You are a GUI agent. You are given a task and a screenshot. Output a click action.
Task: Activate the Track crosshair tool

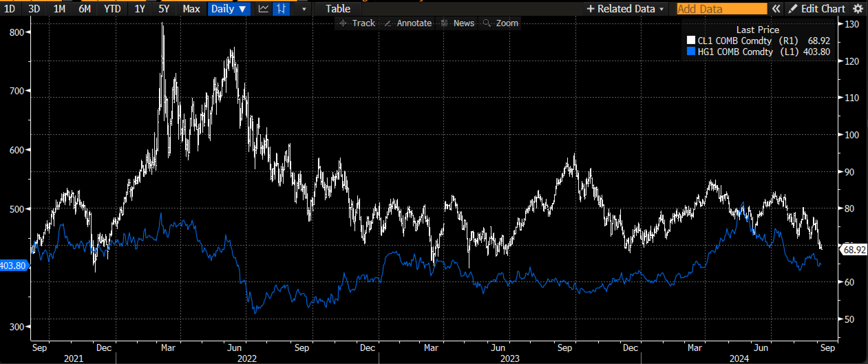[x=357, y=23]
